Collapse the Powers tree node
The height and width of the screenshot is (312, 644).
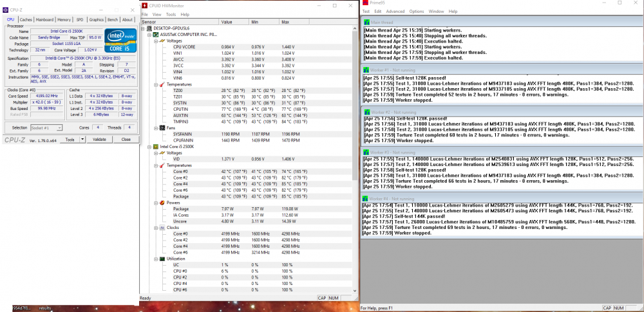(155, 202)
